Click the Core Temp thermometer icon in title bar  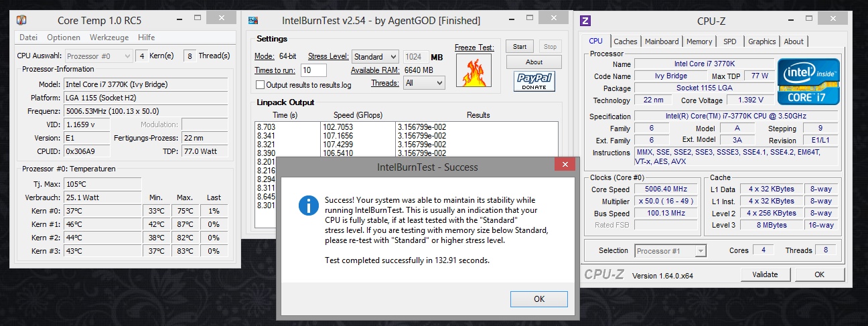coord(22,21)
